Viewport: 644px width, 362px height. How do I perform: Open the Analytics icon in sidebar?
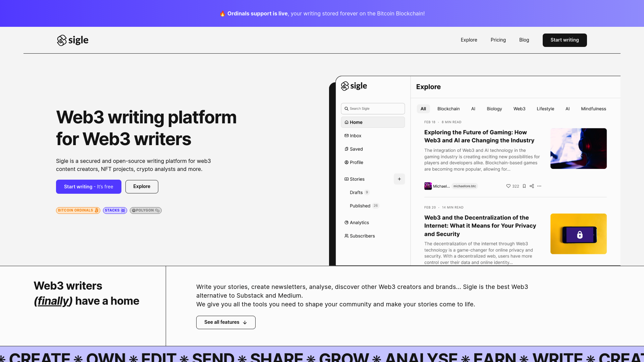coord(346,222)
